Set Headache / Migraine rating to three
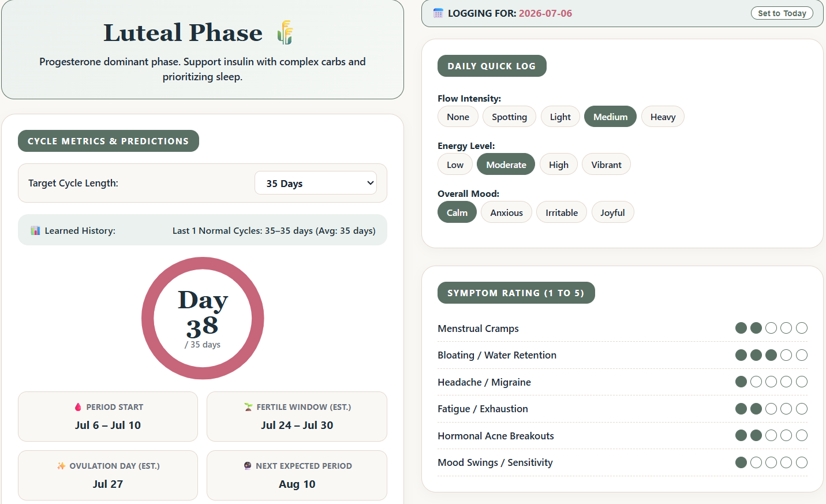This screenshot has width=826, height=504. 771,382
